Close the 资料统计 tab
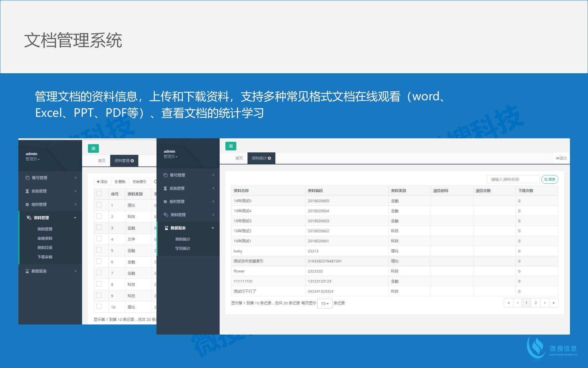588x368 pixels. pyautogui.click(x=269, y=158)
